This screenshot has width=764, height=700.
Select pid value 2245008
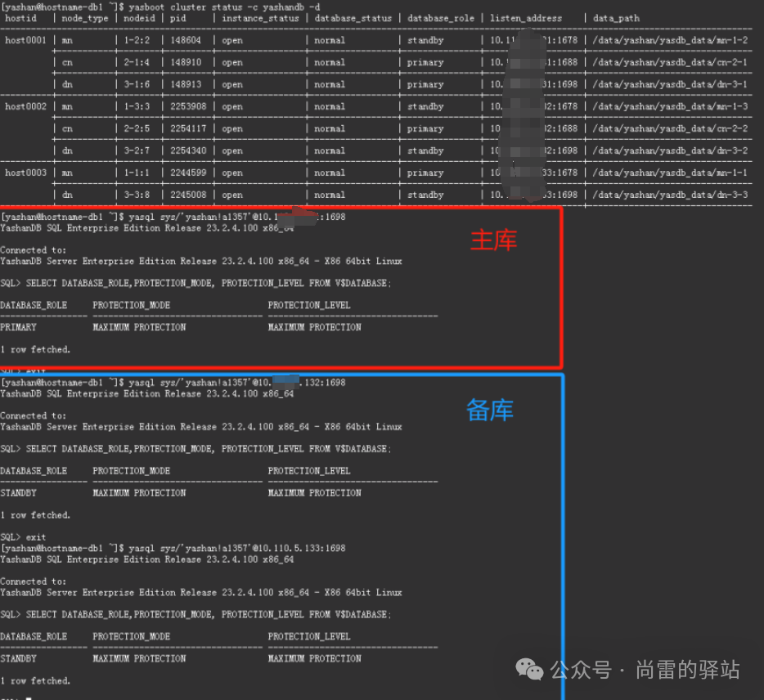pyautogui.click(x=188, y=195)
